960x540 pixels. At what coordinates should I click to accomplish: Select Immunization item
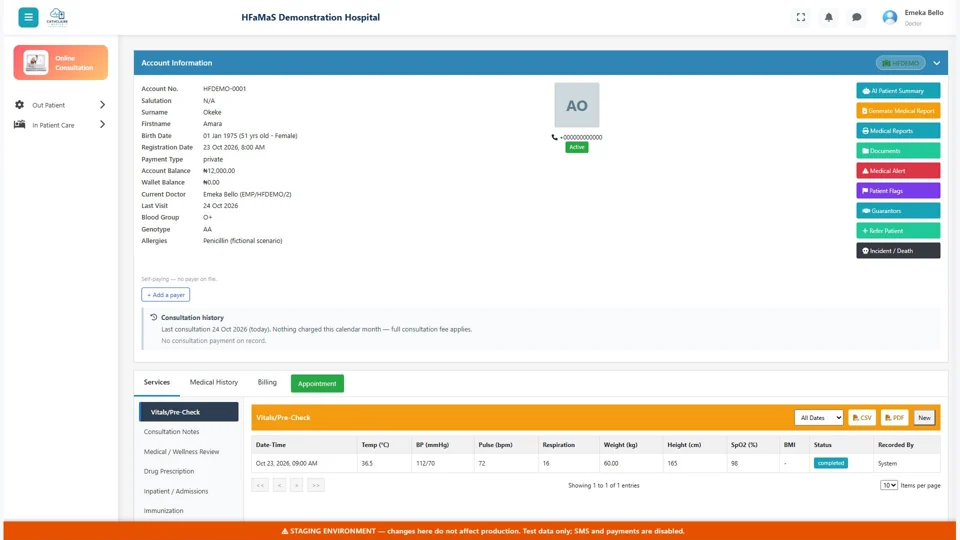(163, 511)
